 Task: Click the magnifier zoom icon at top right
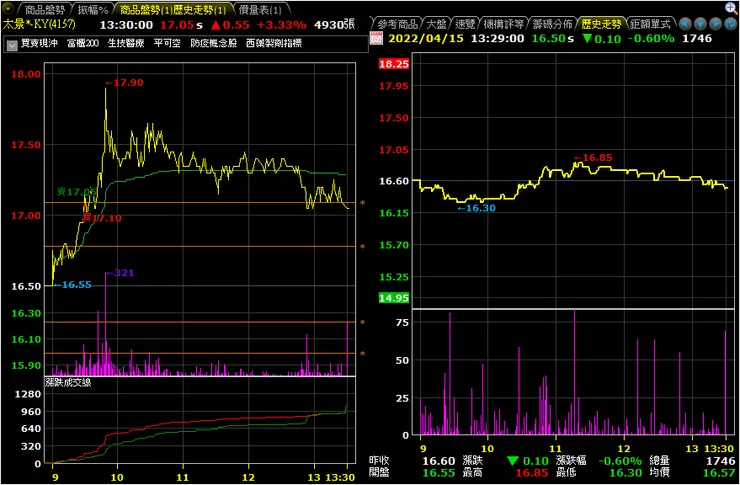point(731,8)
